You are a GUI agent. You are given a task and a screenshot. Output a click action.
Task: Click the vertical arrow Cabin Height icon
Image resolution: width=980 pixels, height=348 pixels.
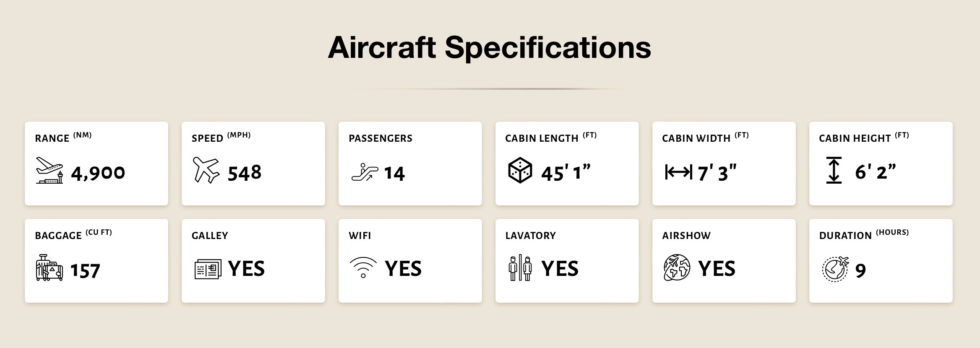pyautogui.click(x=834, y=170)
